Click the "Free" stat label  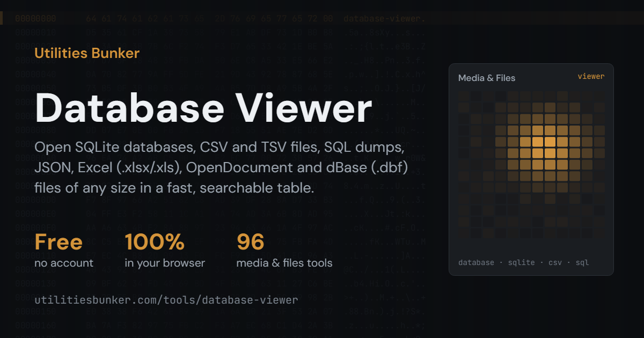[x=58, y=242]
